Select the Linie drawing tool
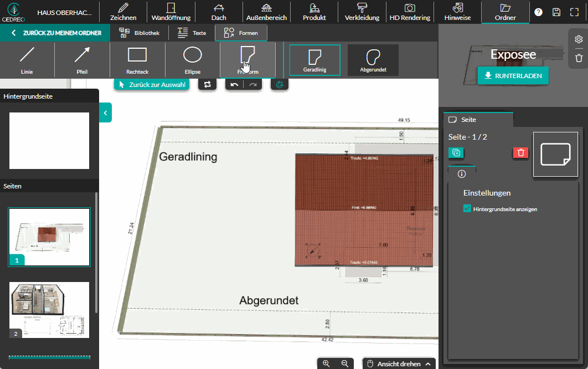This screenshot has width=588, height=369. click(27, 60)
